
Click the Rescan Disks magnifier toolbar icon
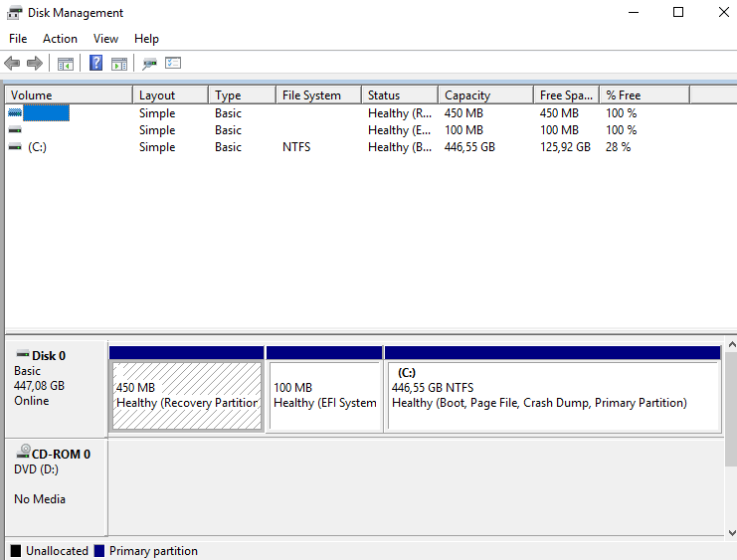[149, 64]
